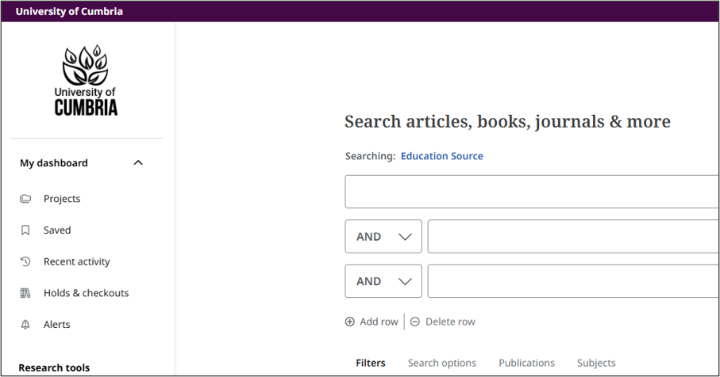Click the My dashboard heading

click(x=54, y=163)
